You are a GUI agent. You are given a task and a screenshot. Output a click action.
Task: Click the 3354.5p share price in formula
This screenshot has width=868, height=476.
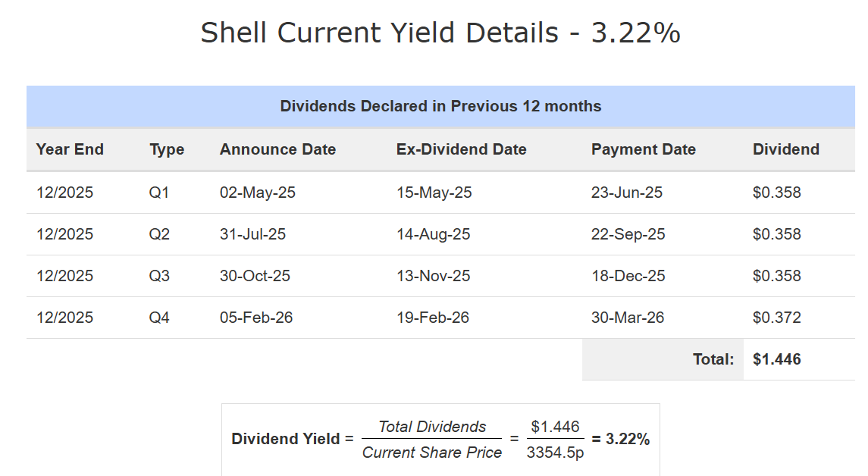[x=556, y=453]
